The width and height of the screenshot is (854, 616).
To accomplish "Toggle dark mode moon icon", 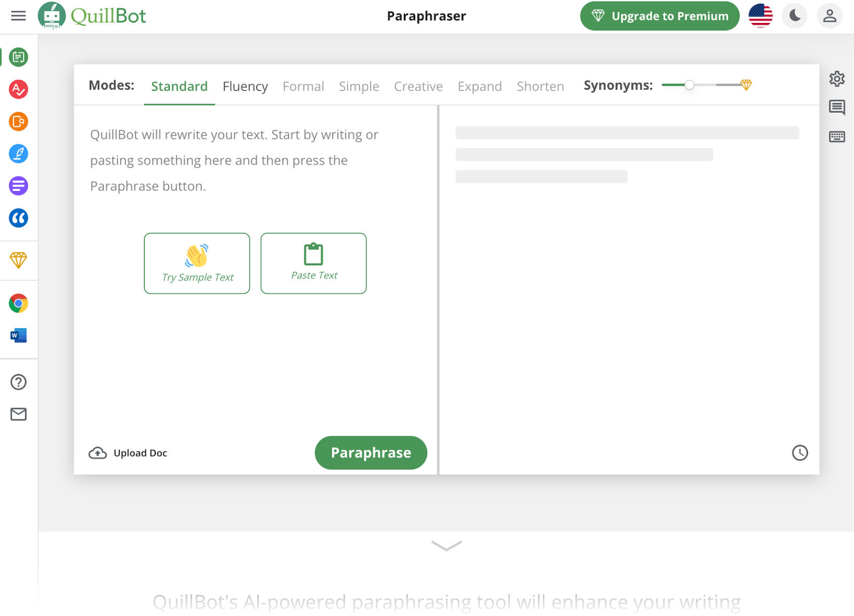I will [x=795, y=15].
